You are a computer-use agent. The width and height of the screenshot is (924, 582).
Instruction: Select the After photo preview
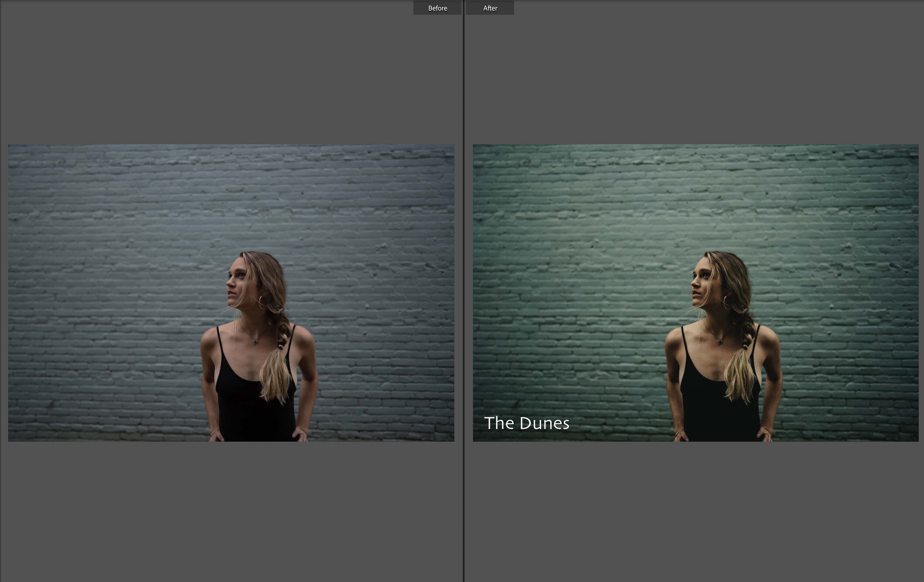696,292
